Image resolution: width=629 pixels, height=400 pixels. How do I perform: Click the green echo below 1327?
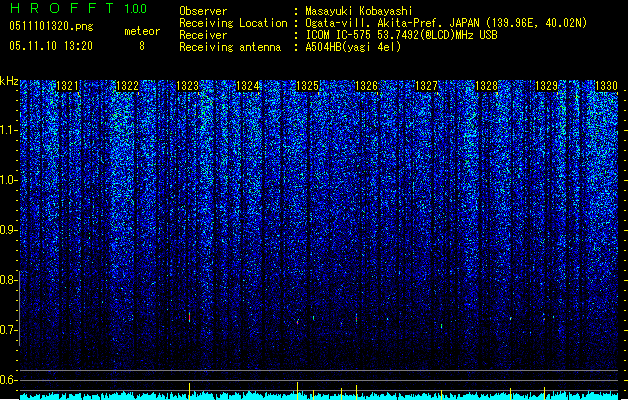(442, 326)
